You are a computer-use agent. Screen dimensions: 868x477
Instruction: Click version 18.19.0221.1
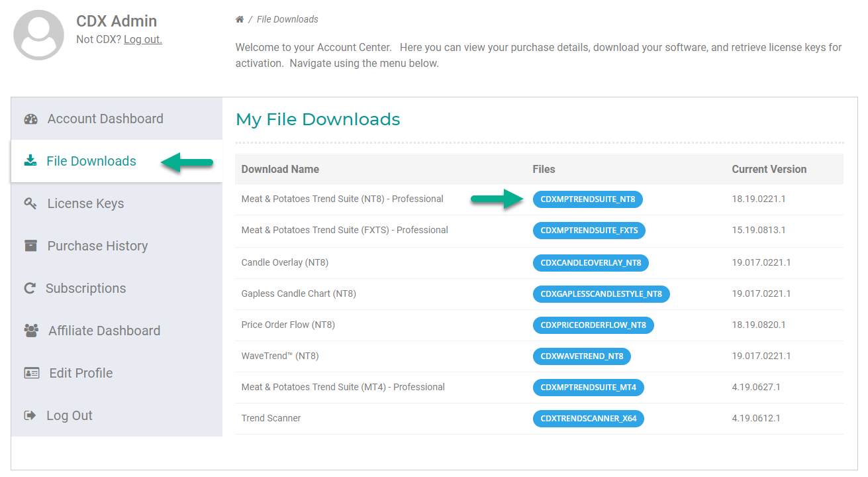pyautogui.click(x=759, y=199)
